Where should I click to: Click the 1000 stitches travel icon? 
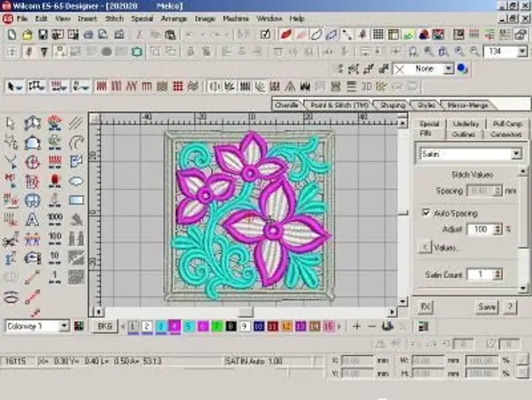[55, 220]
